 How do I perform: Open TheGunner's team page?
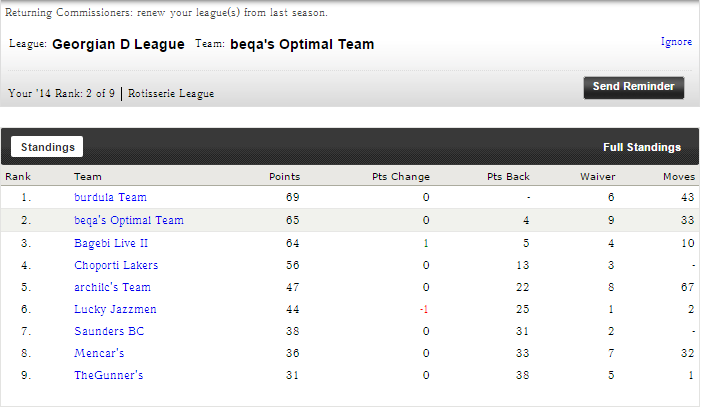click(108, 375)
